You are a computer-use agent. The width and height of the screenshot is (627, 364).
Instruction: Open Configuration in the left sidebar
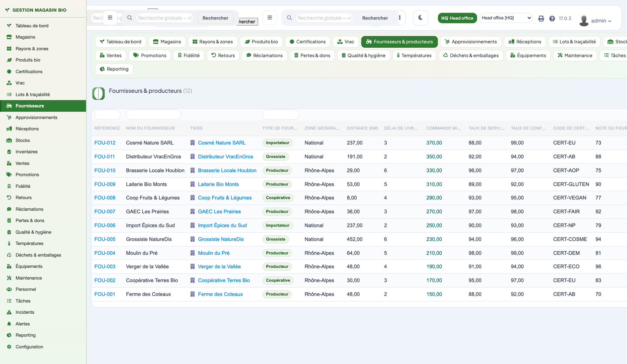pyautogui.click(x=43, y=347)
